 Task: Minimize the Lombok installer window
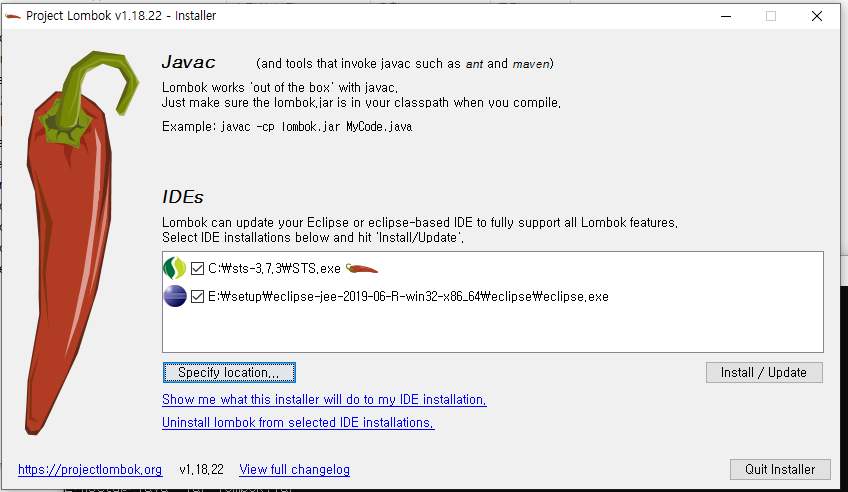coord(726,16)
